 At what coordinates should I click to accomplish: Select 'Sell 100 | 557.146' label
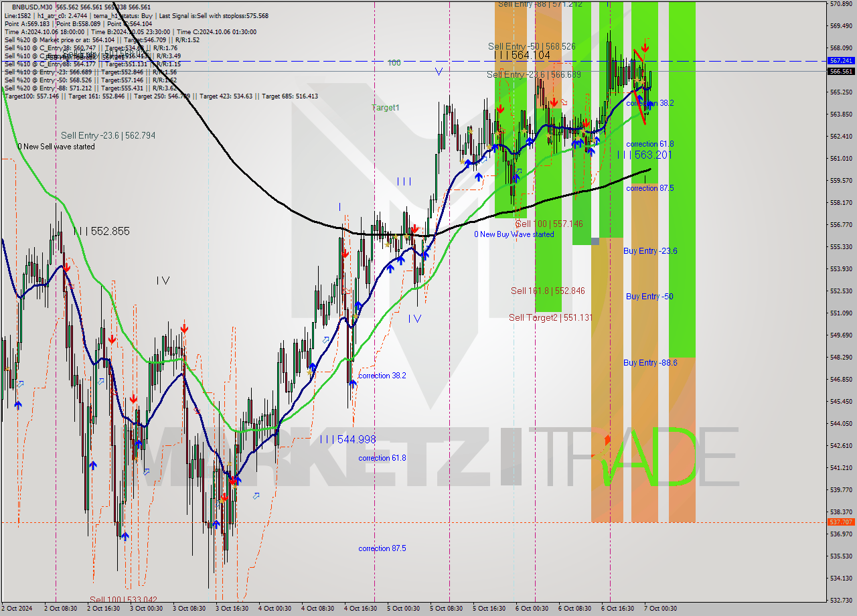click(x=549, y=224)
